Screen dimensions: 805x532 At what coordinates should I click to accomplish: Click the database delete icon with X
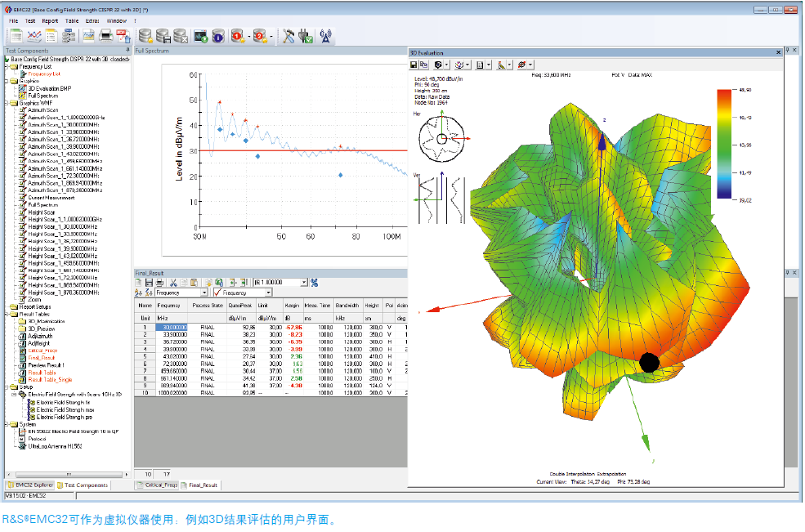[x=180, y=36]
